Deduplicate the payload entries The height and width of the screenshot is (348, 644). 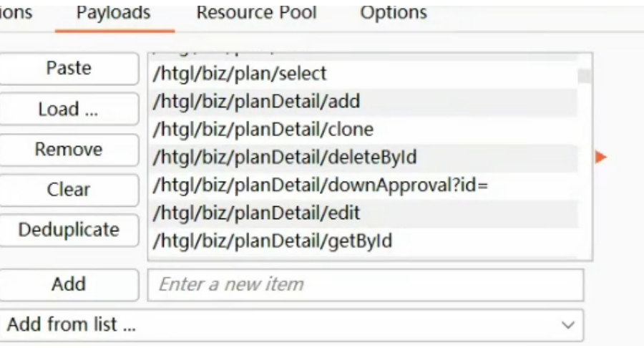[x=69, y=230]
